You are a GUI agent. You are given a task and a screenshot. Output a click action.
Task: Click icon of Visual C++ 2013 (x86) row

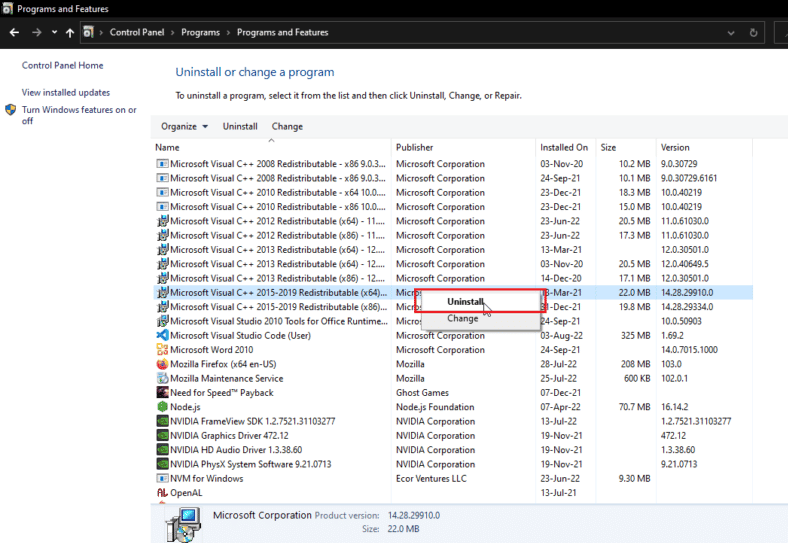[162, 278]
